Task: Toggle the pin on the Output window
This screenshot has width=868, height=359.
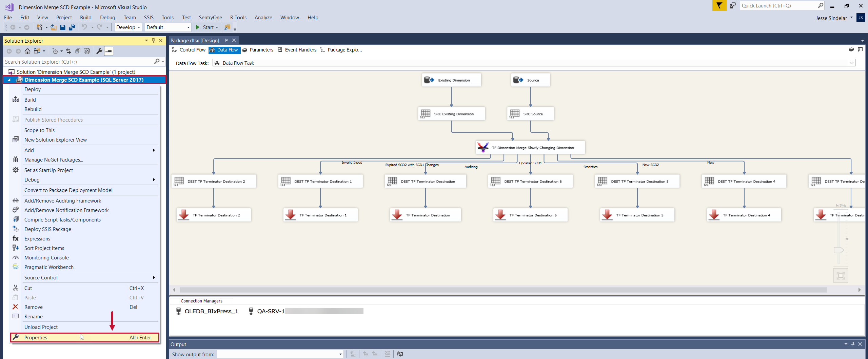Action: click(x=853, y=344)
